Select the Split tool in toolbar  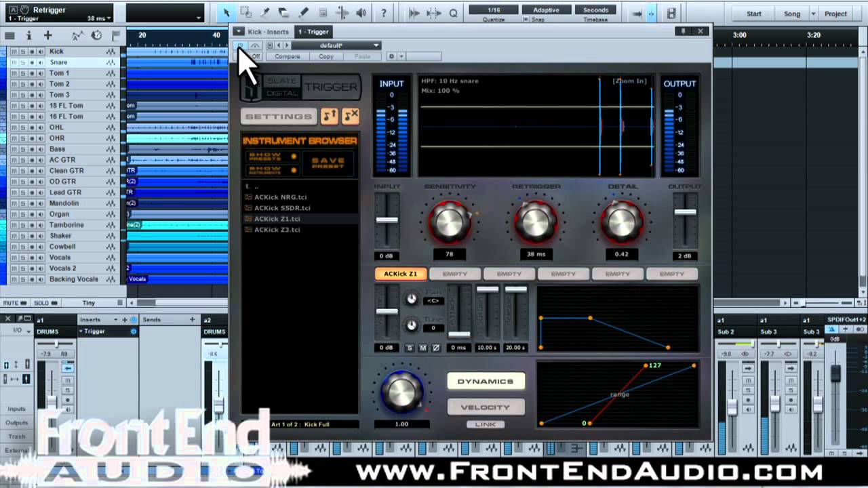(265, 13)
